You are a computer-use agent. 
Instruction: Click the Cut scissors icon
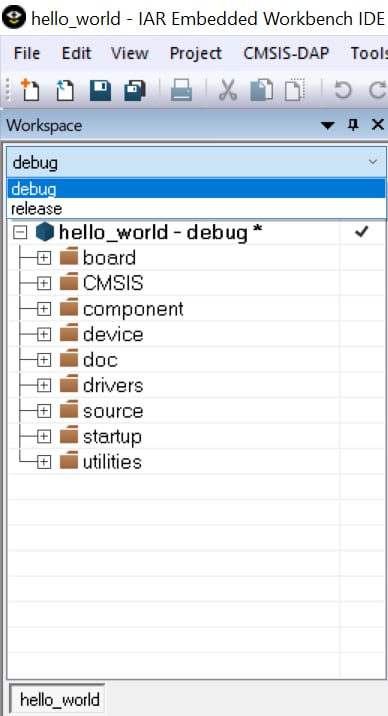point(228,90)
